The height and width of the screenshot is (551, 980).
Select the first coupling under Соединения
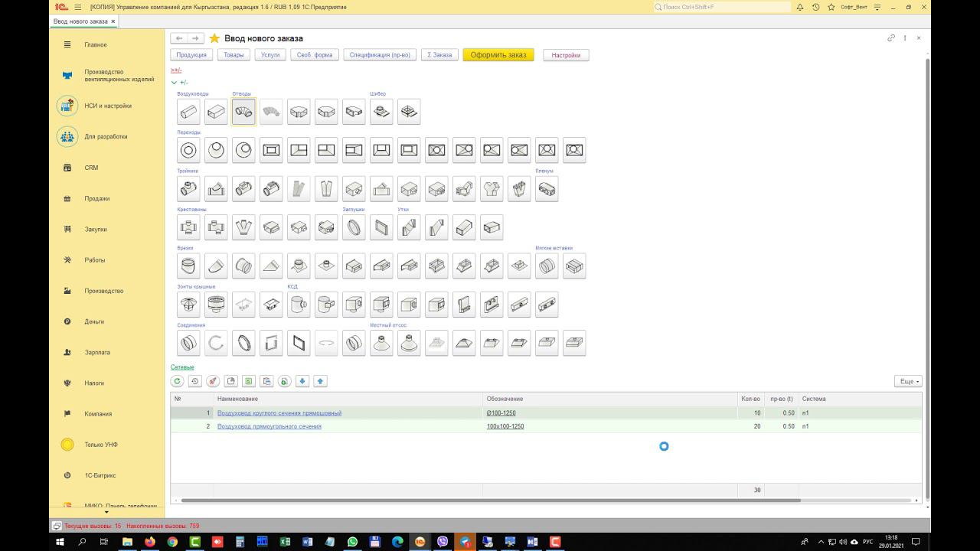pos(188,343)
